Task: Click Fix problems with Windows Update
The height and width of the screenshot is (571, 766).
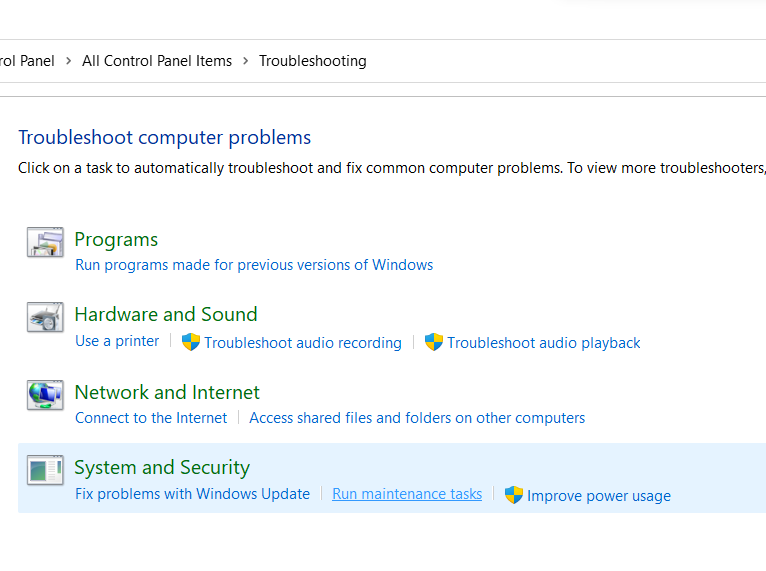Action: tap(192, 494)
